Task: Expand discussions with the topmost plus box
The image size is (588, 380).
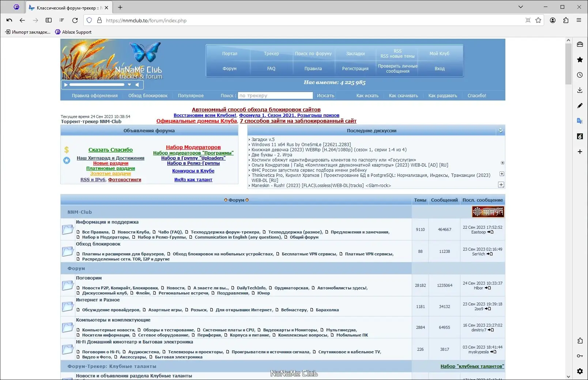Action: pos(502,163)
